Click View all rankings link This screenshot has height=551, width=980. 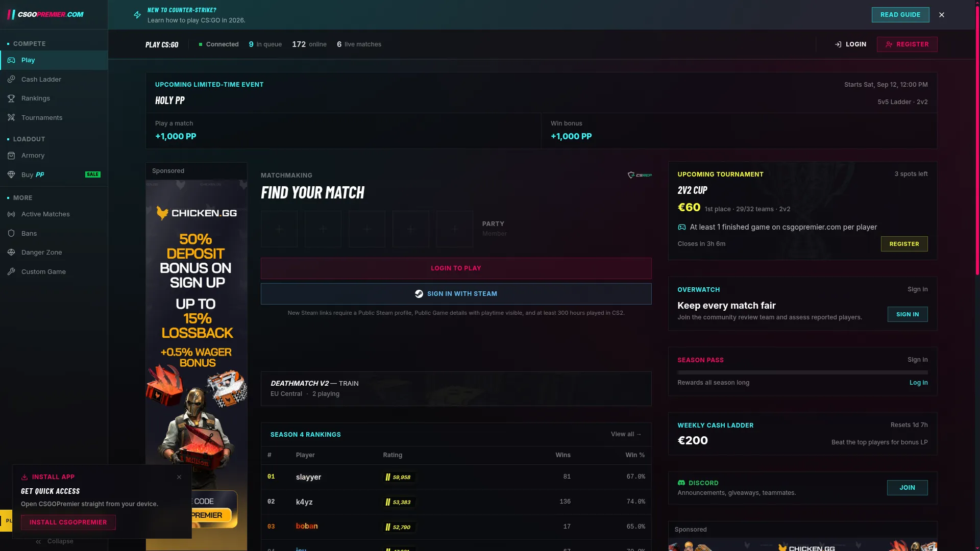point(626,434)
